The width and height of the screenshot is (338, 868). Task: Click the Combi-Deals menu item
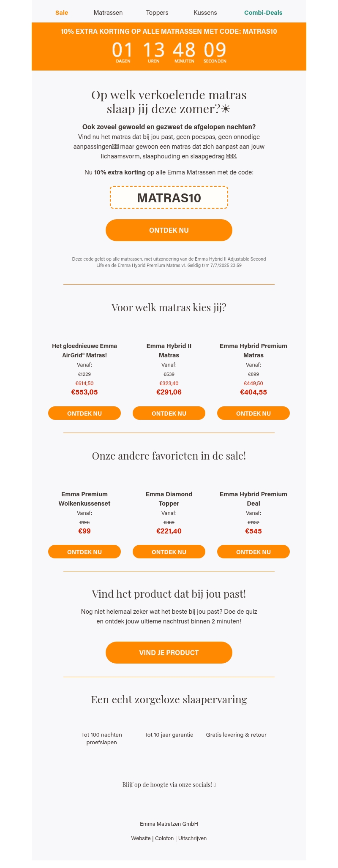(x=263, y=13)
